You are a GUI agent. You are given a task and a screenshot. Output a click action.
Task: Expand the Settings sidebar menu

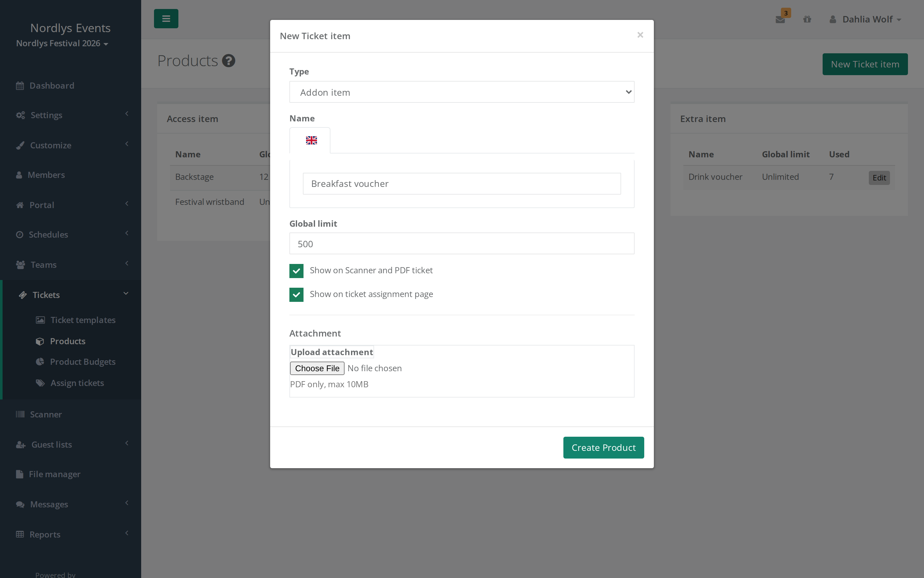(71, 115)
